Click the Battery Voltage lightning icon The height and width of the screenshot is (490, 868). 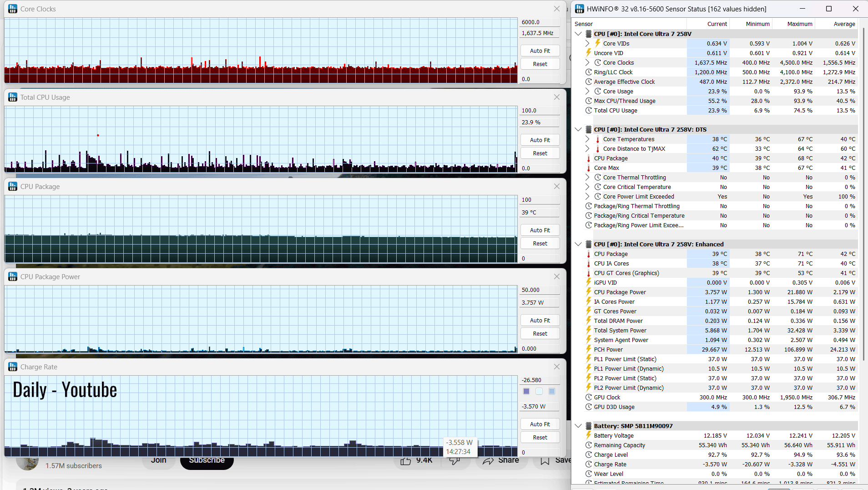click(589, 435)
